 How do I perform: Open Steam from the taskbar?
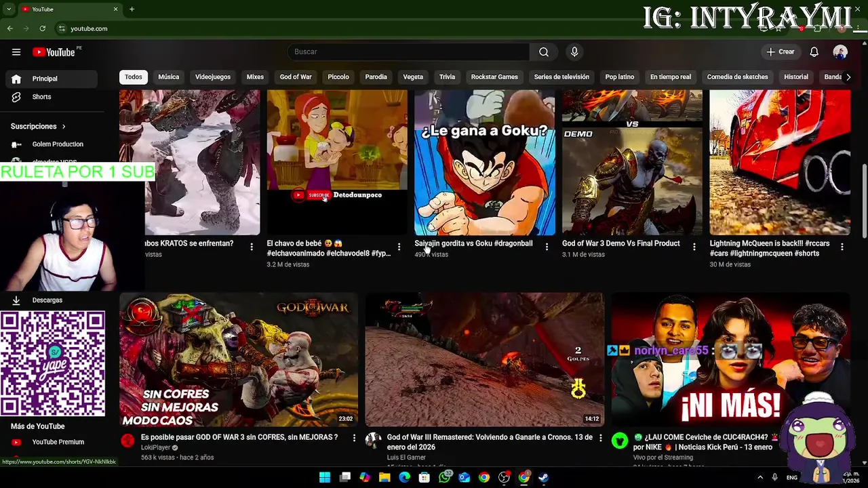pyautogui.click(x=543, y=477)
